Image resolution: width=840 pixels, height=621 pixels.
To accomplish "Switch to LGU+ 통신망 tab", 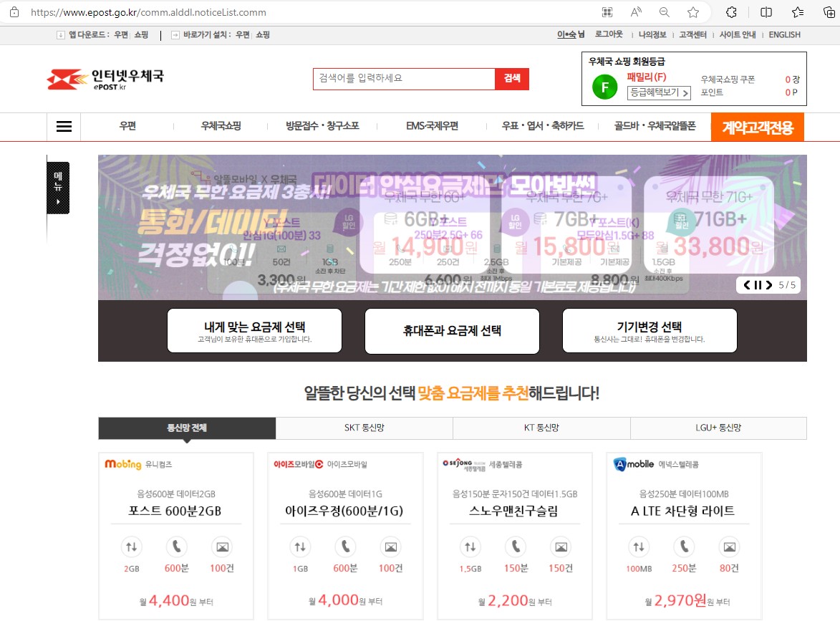I will (x=718, y=428).
